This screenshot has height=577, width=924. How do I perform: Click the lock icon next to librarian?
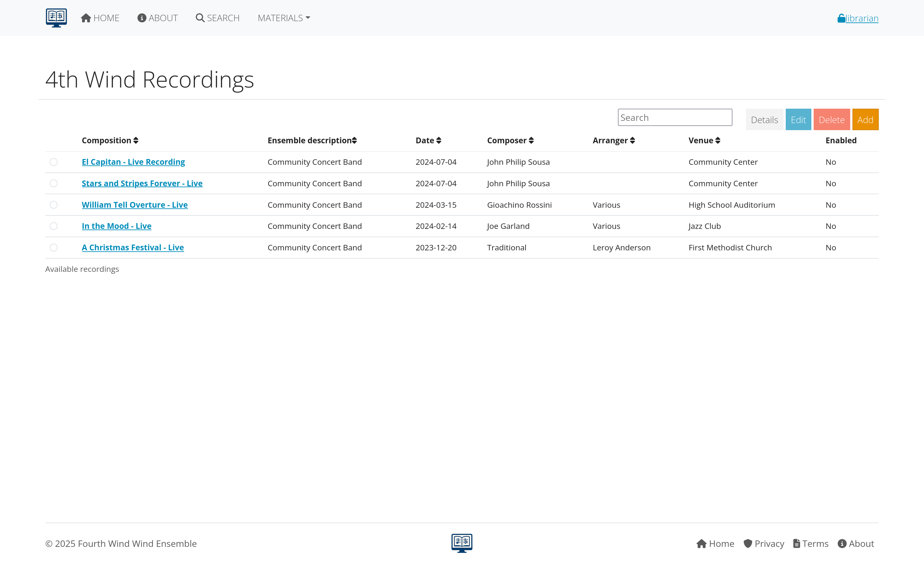coord(841,18)
